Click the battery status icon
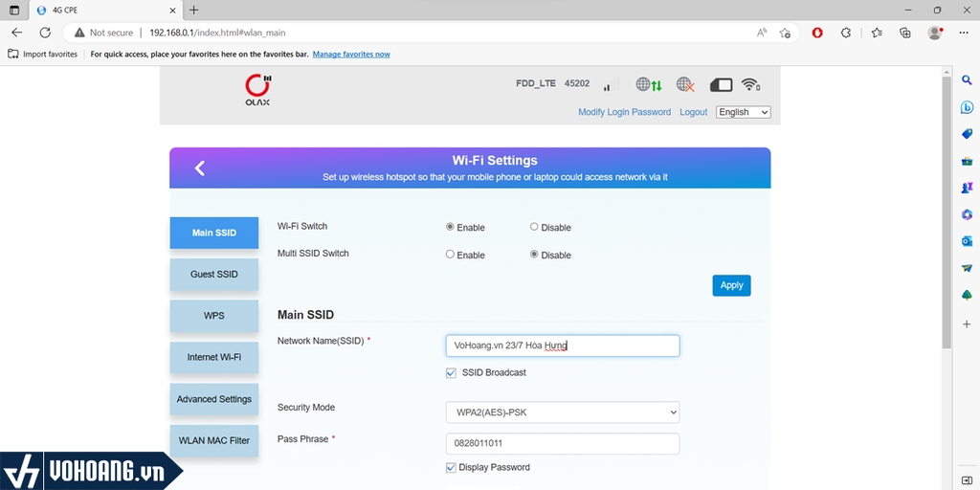This screenshot has width=980, height=490. [721, 85]
